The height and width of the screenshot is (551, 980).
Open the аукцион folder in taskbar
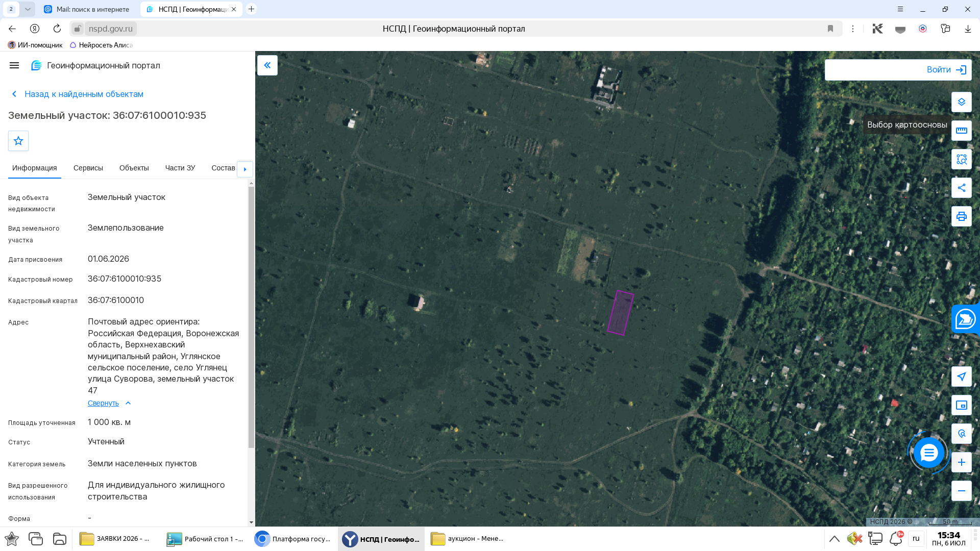(468, 539)
